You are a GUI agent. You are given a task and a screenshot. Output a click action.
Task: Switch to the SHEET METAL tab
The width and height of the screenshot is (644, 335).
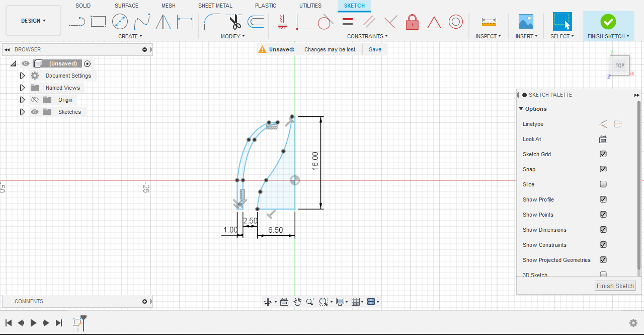point(215,6)
